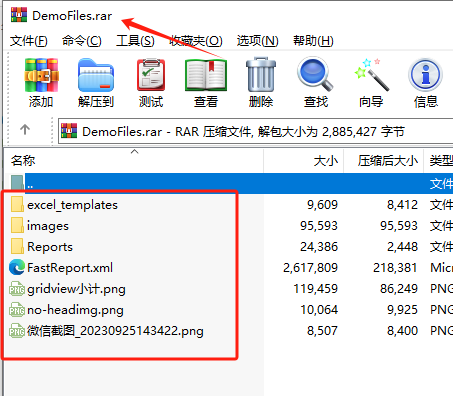
Task: Open the 选项(N) menu
Action: pyautogui.click(x=257, y=41)
